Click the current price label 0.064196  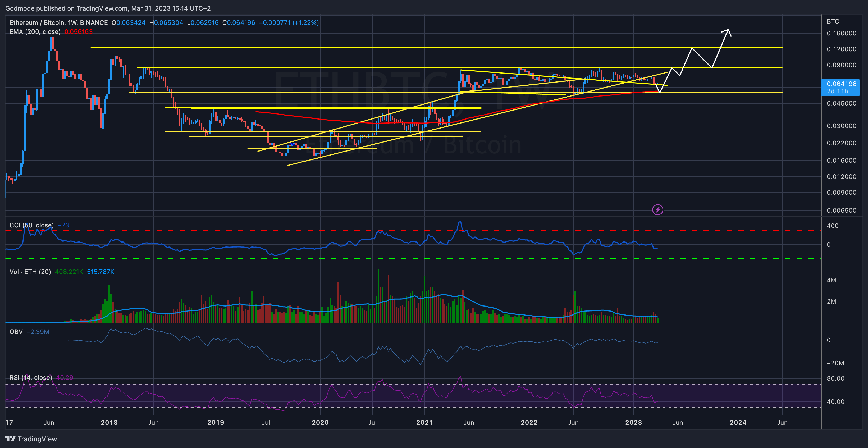click(x=841, y=84)
